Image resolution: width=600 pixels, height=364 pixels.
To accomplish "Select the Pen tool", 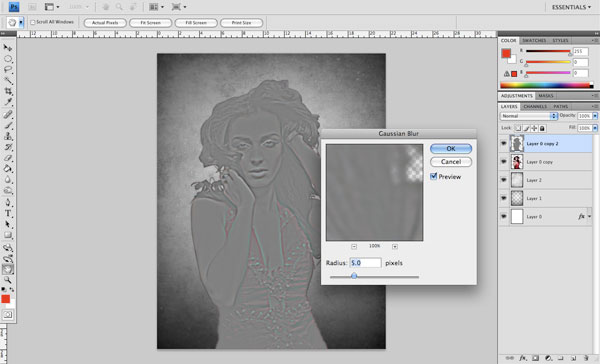I will [8, 203].
